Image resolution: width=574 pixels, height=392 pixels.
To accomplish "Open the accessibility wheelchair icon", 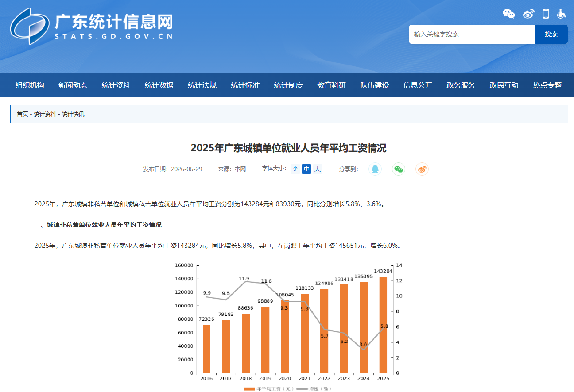I will (x=561, y=14).
